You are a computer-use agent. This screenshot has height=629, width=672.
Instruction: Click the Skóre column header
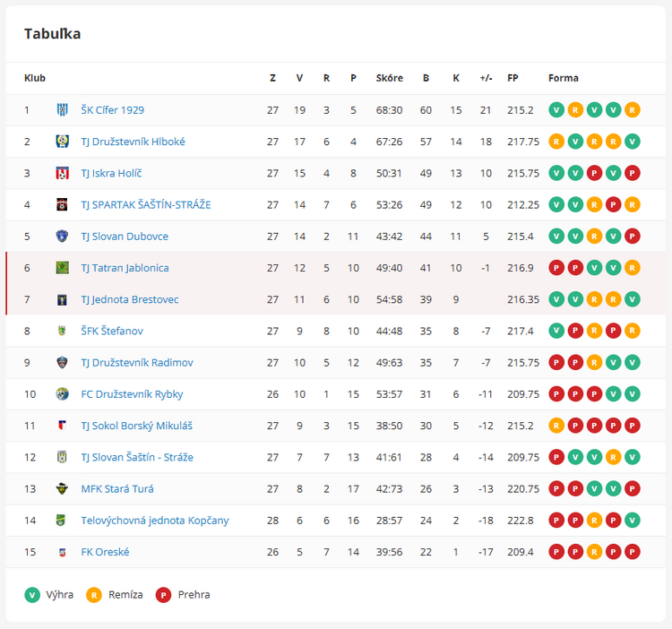(x=389, y=78)
